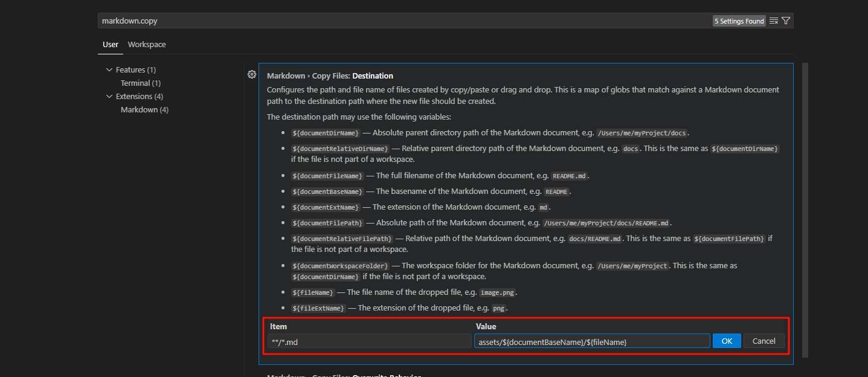
Task: Click the /Users/me/myProject/docs/README.md example
Action: point(606,223)
